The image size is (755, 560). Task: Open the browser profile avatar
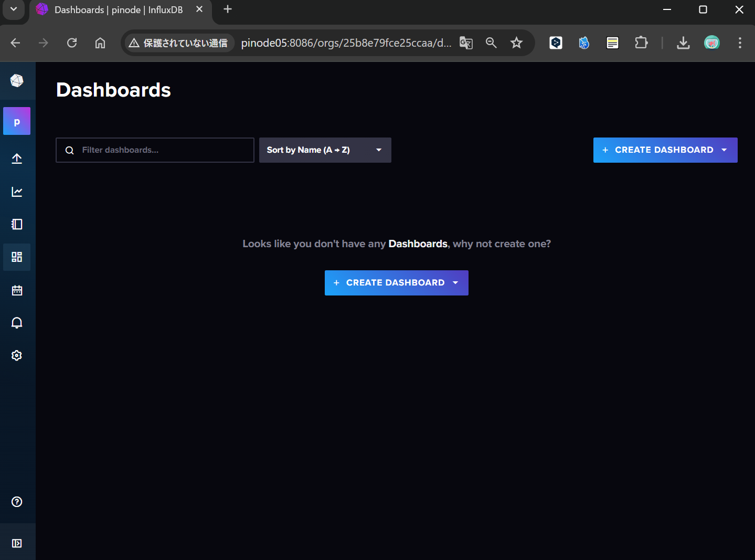(x=711, y=43)
